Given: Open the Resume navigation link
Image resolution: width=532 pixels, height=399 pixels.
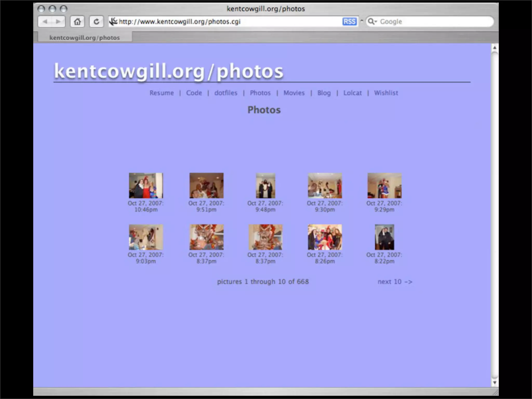Looking at the screenshot, I should pos(162,93).
